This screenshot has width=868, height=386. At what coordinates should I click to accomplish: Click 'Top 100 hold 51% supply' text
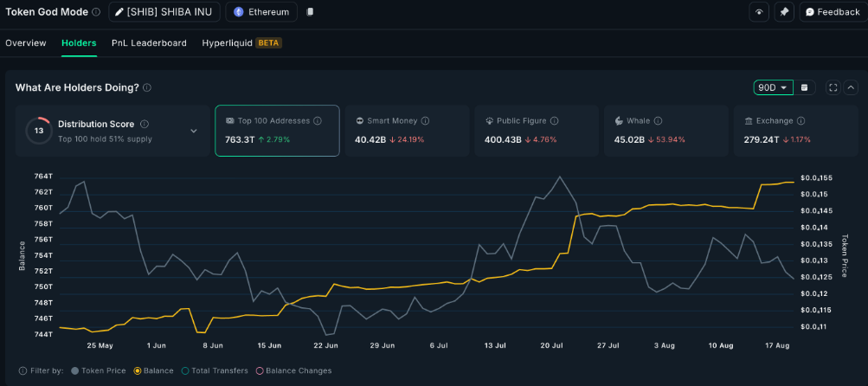click(x=105, y=139)
